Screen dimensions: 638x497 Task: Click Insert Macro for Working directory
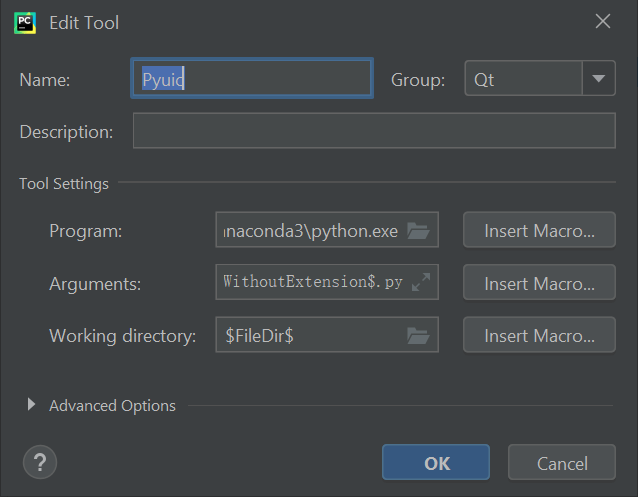pos(539,336)
